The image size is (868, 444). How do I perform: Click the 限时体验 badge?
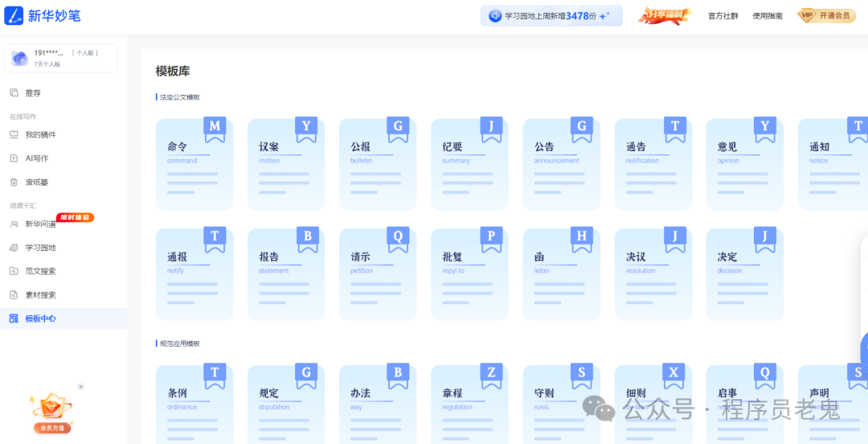76,217
